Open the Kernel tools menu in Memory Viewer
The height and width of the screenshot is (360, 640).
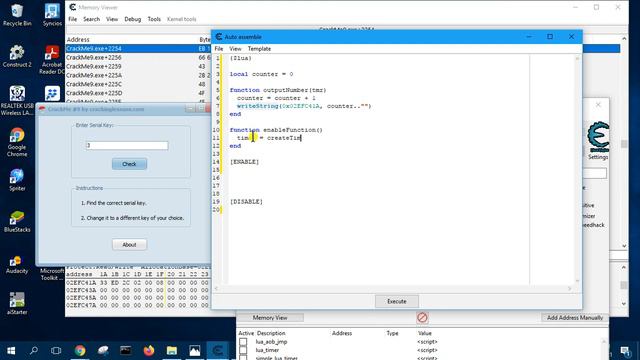[182, 19]
